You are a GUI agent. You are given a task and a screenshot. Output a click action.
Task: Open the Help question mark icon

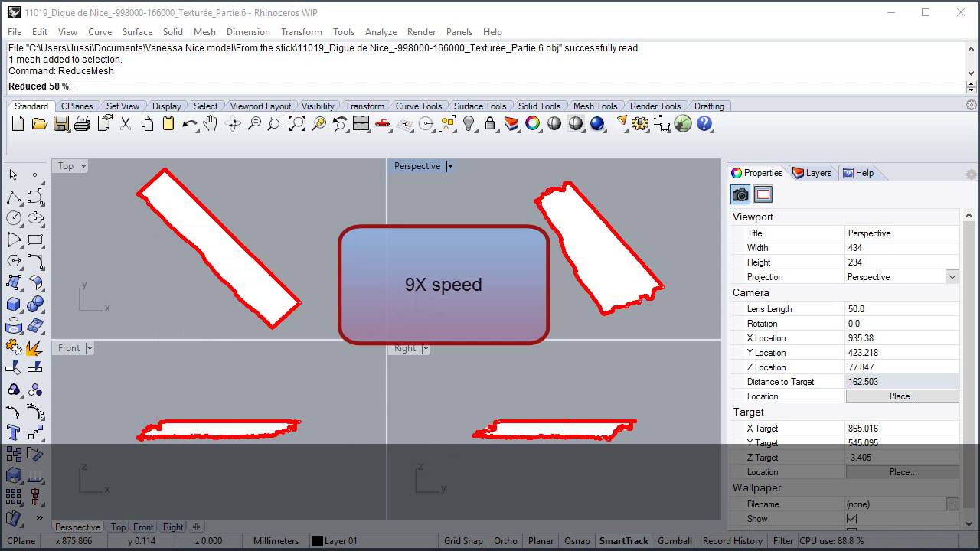(x=704, y=123)
